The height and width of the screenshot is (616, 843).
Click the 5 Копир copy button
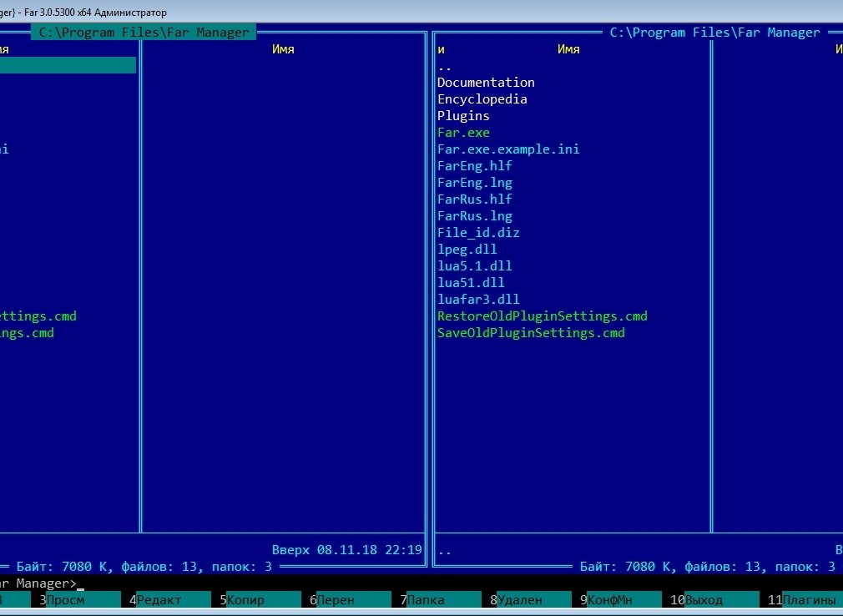[x=260, y=599]
